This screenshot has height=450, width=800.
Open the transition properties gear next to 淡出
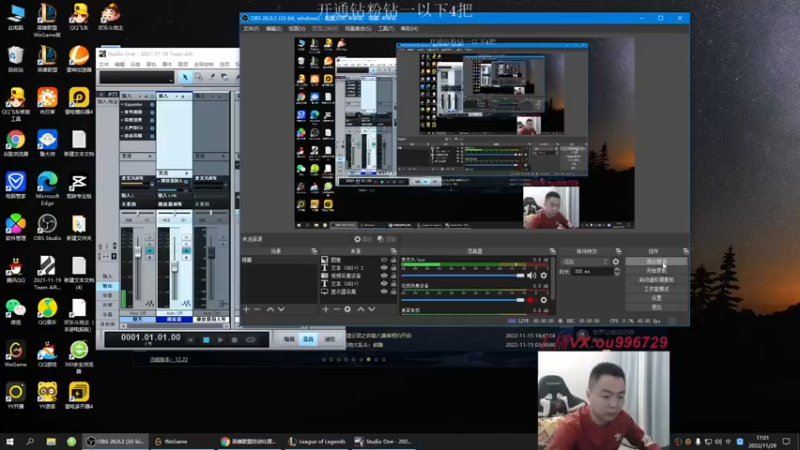[616, 262]
